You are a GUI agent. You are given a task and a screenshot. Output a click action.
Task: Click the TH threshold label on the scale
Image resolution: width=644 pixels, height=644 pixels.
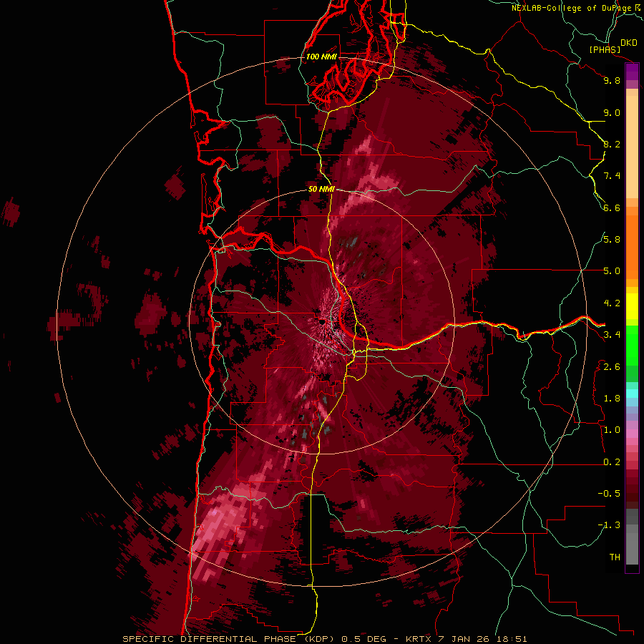point(615,557)
